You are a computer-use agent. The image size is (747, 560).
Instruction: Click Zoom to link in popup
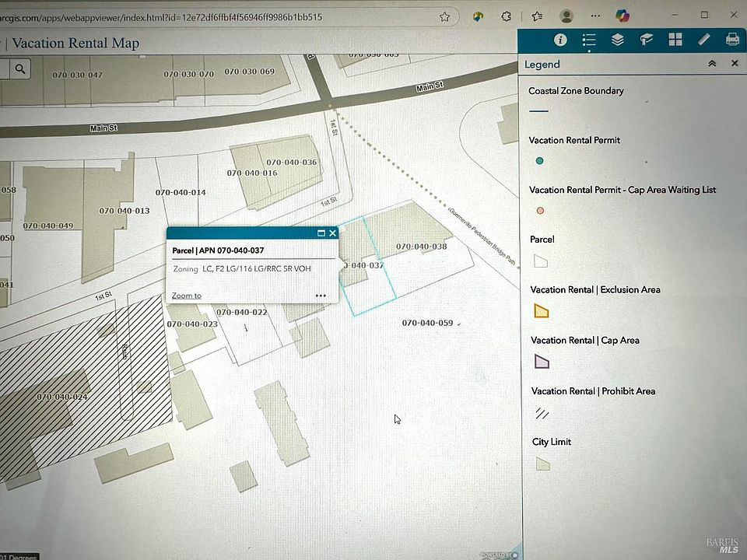pos(187,296)
